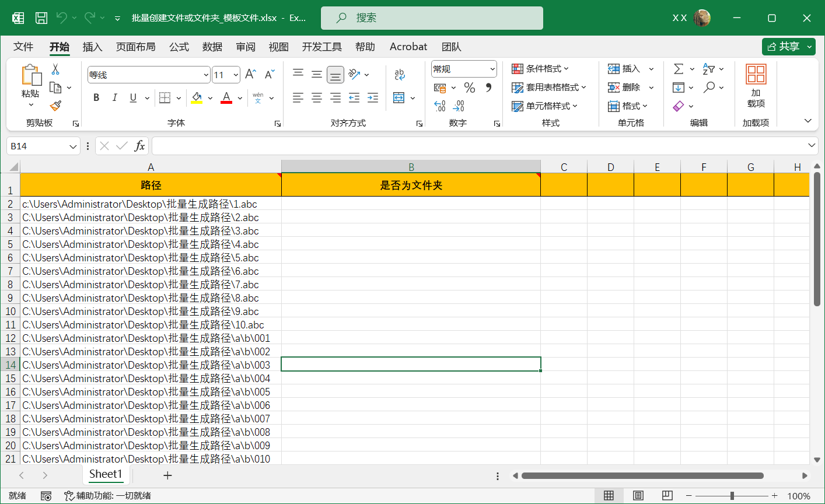Screen dimensions: 825x504
Task: Switch to the 数据 ribbon tab
Action: pyautogui.click(x=212, y=47)
